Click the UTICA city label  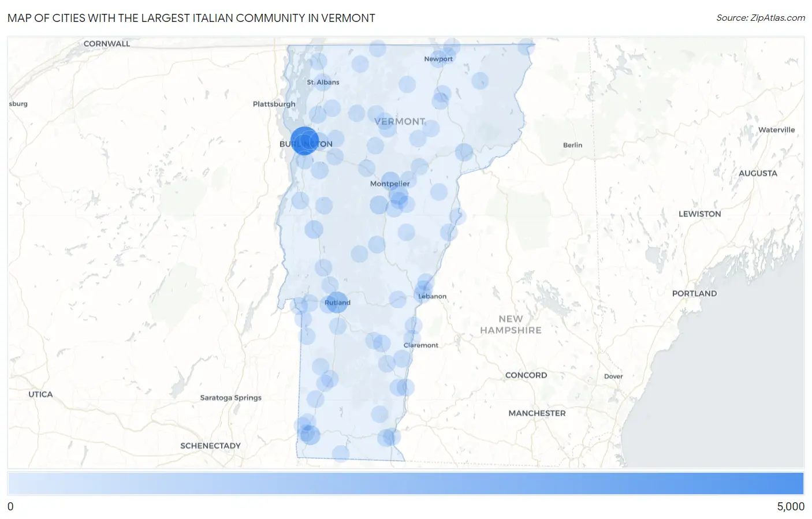(40, 394)
